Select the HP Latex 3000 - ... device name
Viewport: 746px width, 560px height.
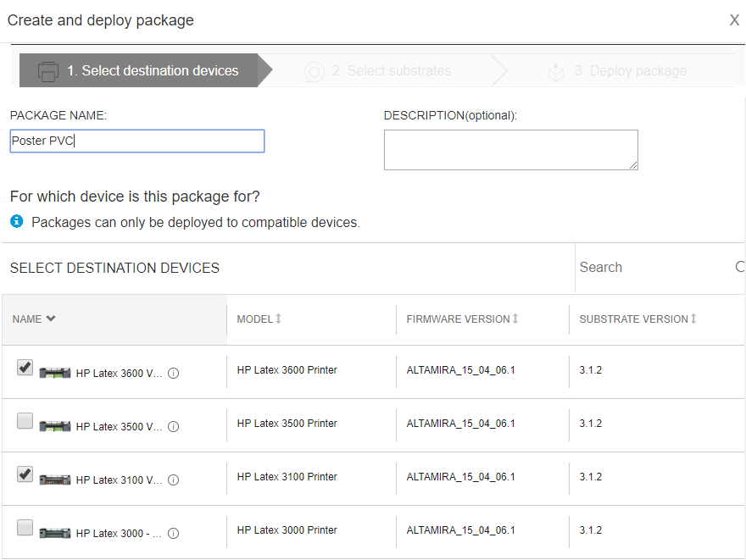[119, 534]
